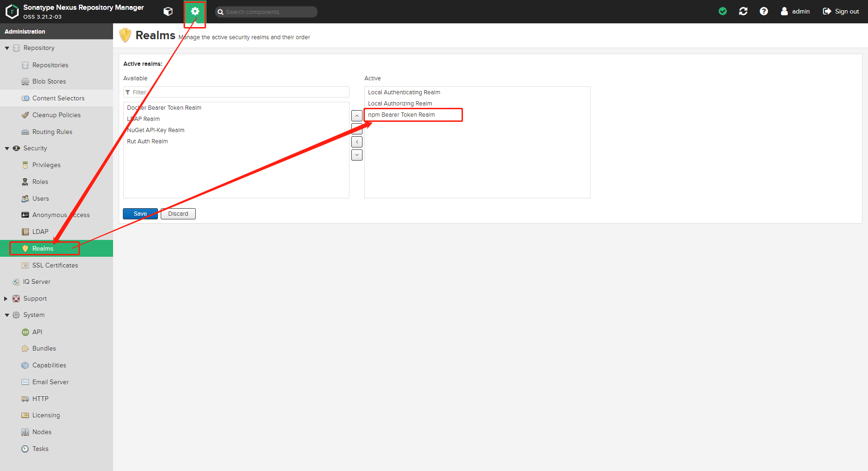Open the help question mark icon

(x=764, y=11)
